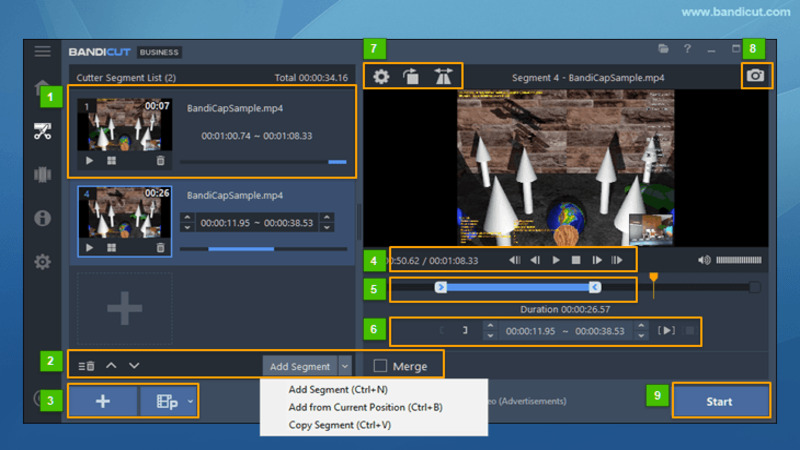The width and height of the screenshot is (800, 450).
Task: Step forward one frame
Action: 596,260
